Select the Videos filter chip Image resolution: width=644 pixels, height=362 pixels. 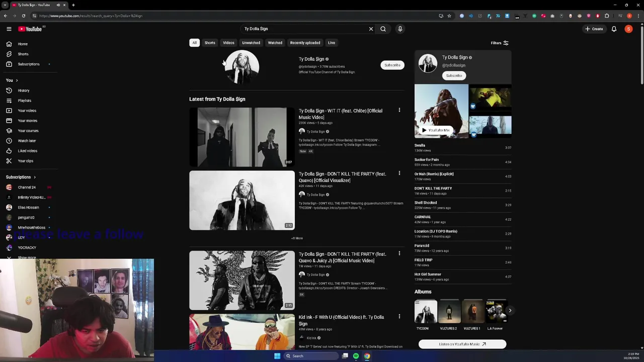tap(228, 43)
